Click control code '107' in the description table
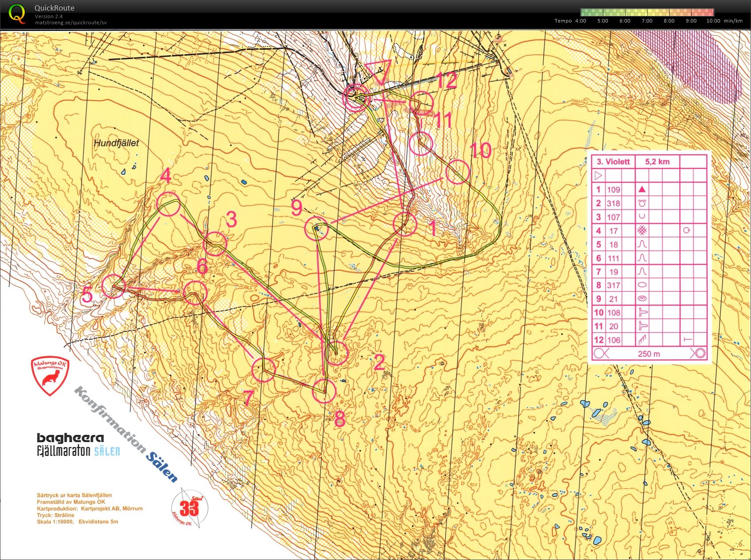Viewport: 751px width, 560px height. pos(613,217)
